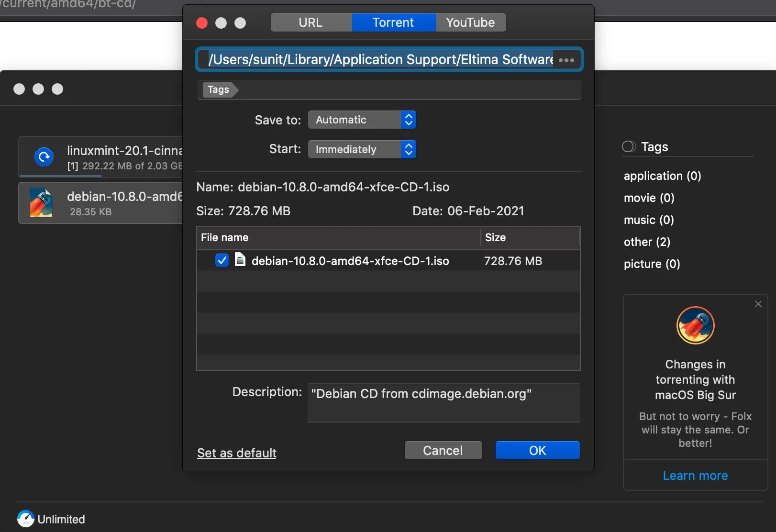Open the three-dots browse button in the path field
This screenshot has width=776, height=532.
[x=566, y=60]
